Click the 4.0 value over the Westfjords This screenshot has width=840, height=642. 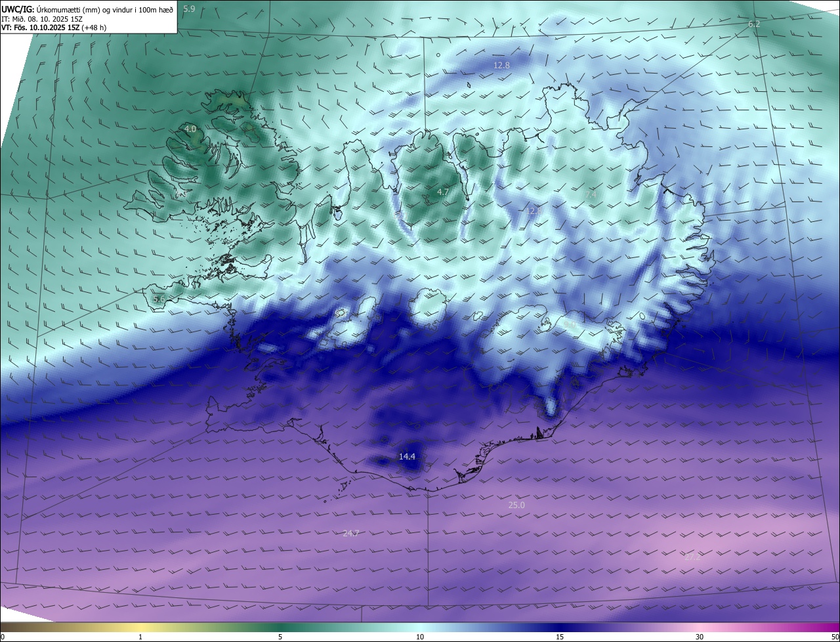pos(190,129)
